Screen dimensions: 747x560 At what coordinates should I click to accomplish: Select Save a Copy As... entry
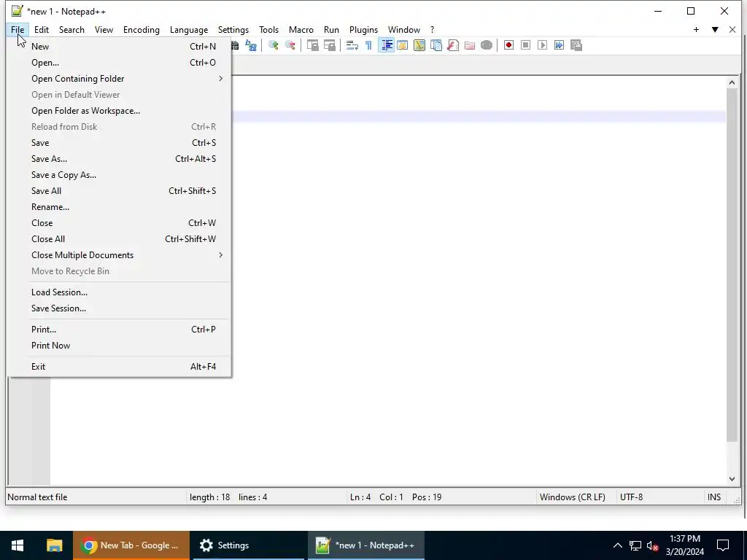(x=119, y=175)
